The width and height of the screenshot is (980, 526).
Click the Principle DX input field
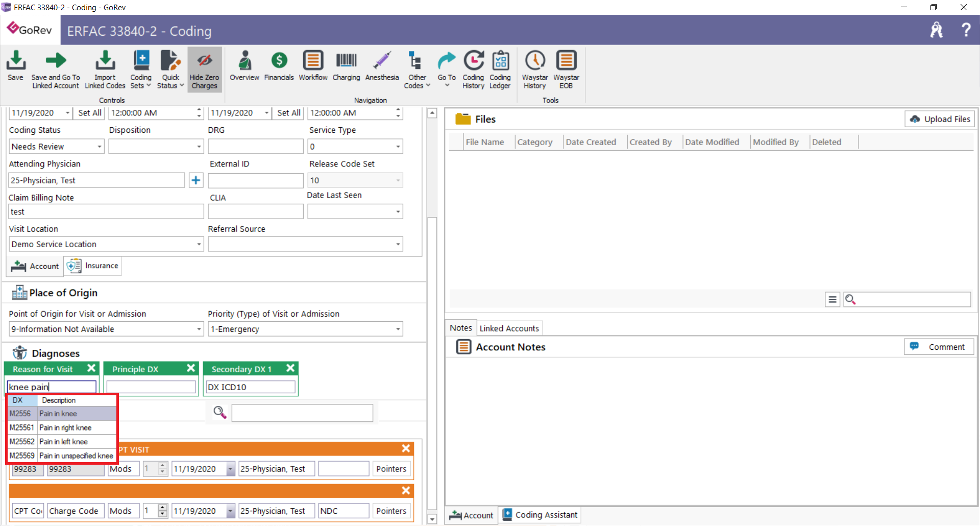coord(151,387)
